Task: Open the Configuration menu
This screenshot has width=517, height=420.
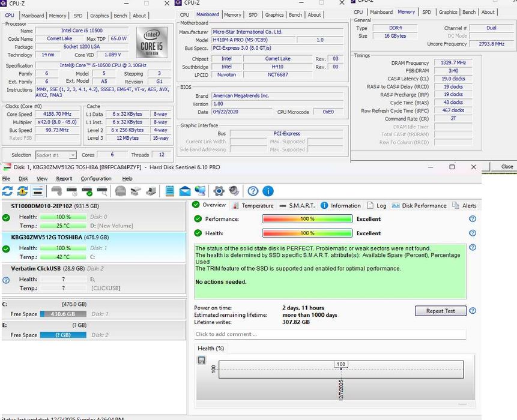Action: [x=96, y=179]
